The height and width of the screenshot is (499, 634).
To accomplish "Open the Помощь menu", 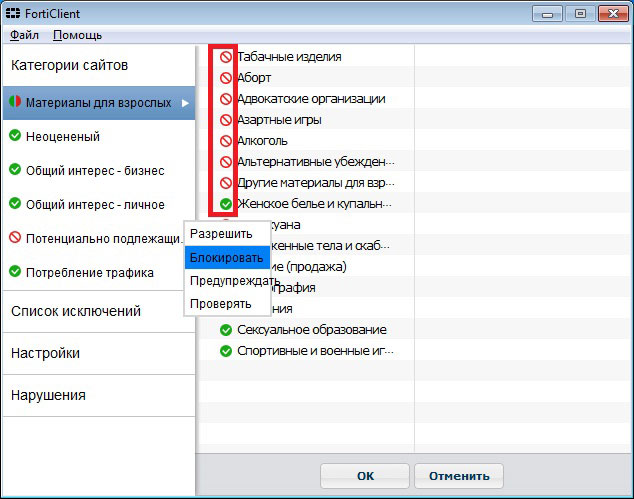I will tap(78, 35).
